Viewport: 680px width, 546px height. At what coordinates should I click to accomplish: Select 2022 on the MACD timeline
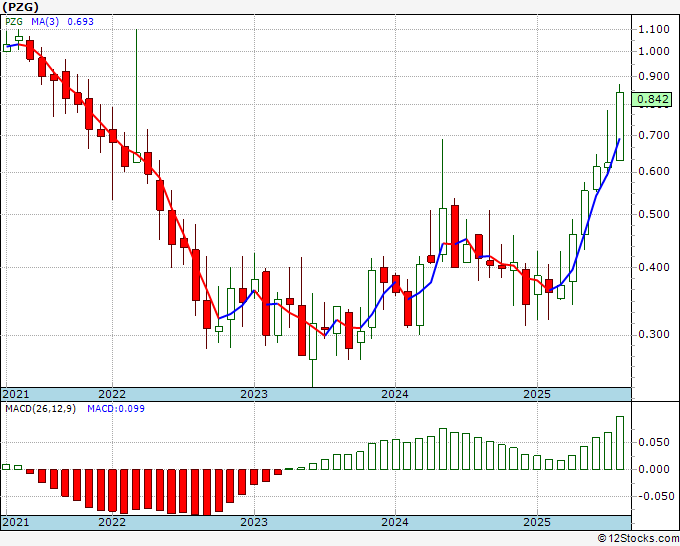pyautogui.click(x=112, y=522)
